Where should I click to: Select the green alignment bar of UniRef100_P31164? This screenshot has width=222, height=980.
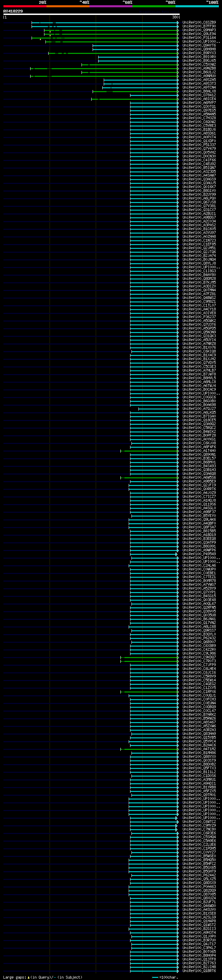tap(105, 38)
